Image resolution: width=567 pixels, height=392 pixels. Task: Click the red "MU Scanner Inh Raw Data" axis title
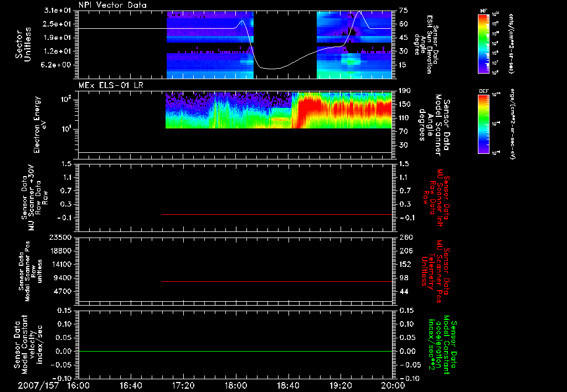[x=436, y=198]
